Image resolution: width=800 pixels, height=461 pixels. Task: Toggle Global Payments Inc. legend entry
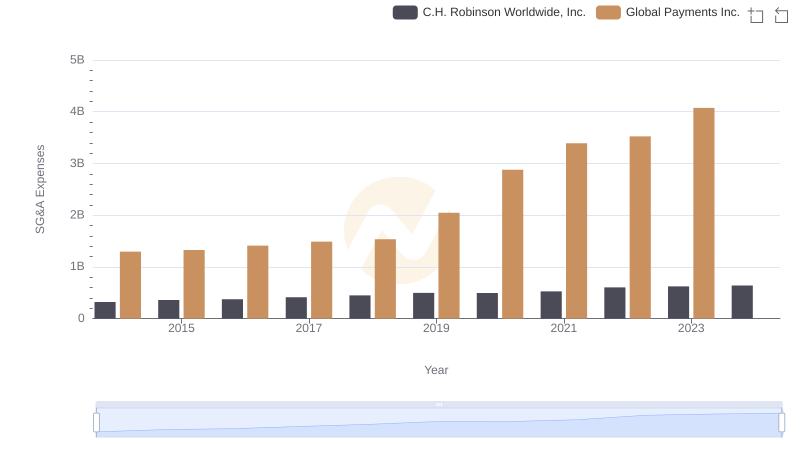668,12
